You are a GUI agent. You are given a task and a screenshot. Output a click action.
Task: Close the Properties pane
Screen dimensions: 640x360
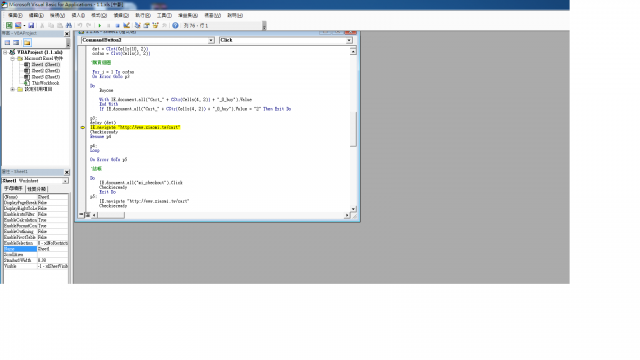pos(67,172)
